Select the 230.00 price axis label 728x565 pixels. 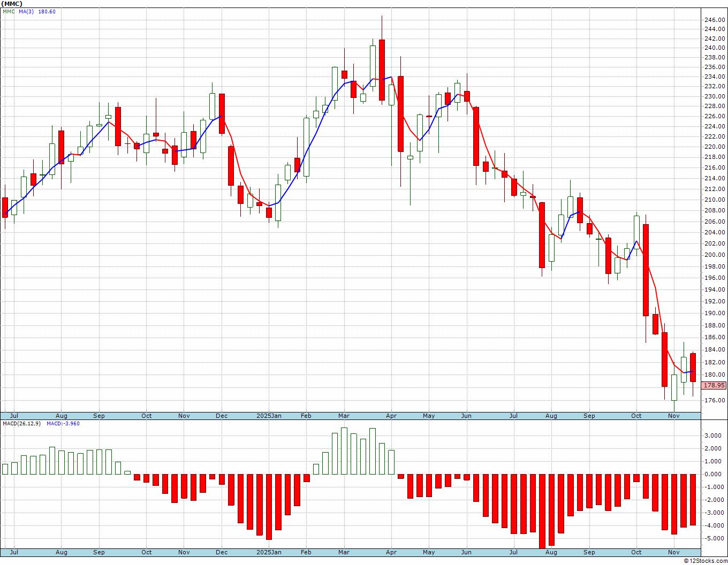(x=715, y=96)
